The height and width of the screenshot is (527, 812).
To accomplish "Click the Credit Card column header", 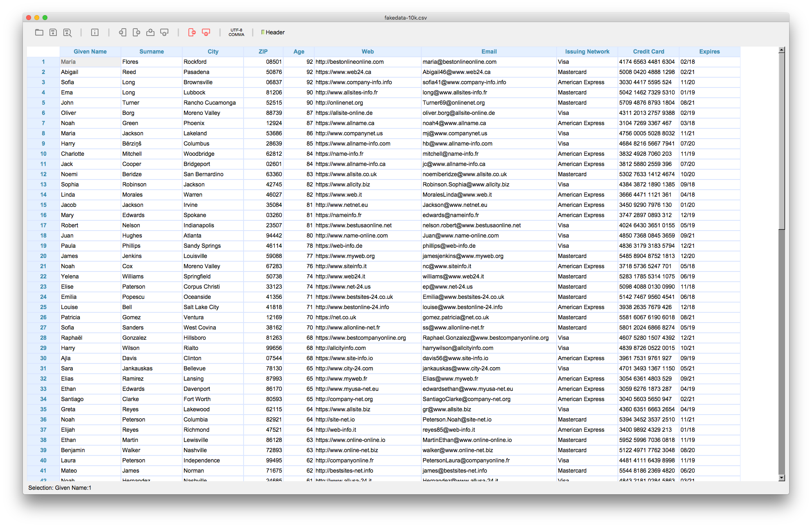I will pyautogui.click(x=648, y=52).
